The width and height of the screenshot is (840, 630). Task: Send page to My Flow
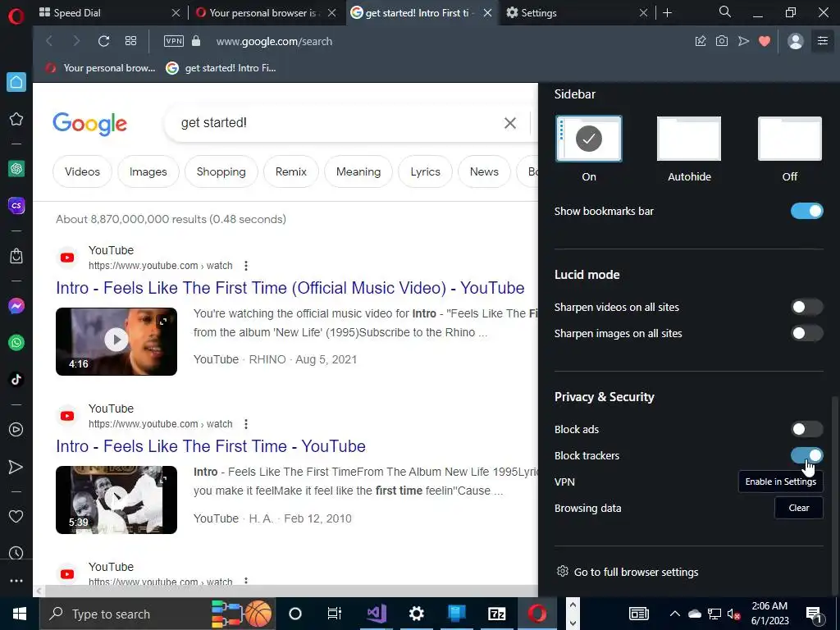(x=743, y=41)
